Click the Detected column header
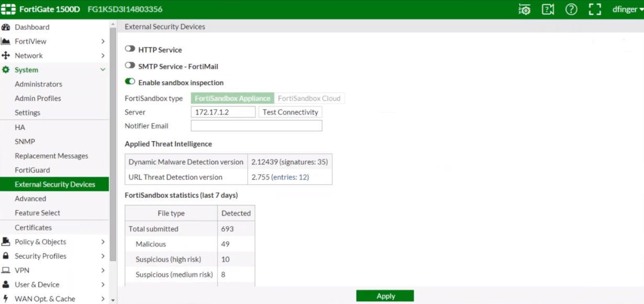The height and width of the screenshot is (304, 644). click(236, 213)
